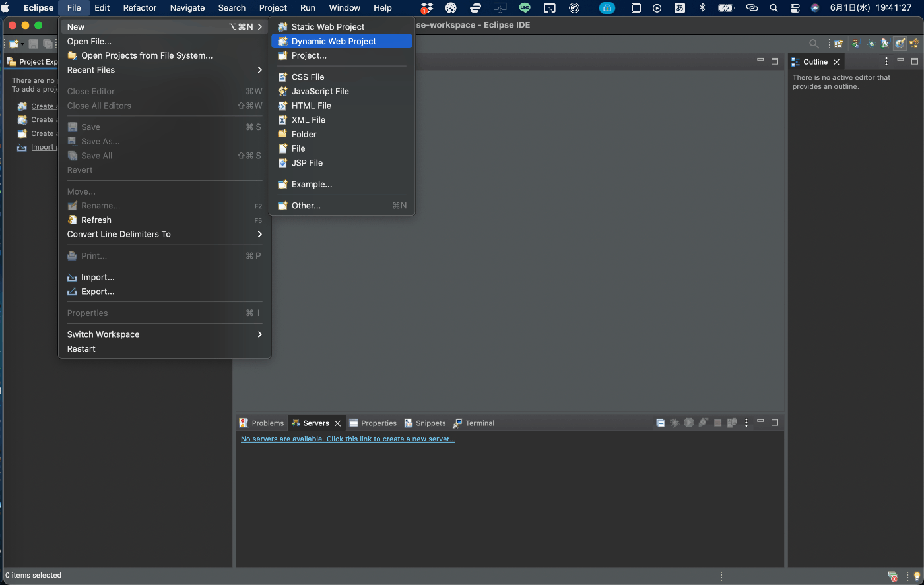
Task: Click the tip lightbulb in status bar
Action: click(916, 576)
